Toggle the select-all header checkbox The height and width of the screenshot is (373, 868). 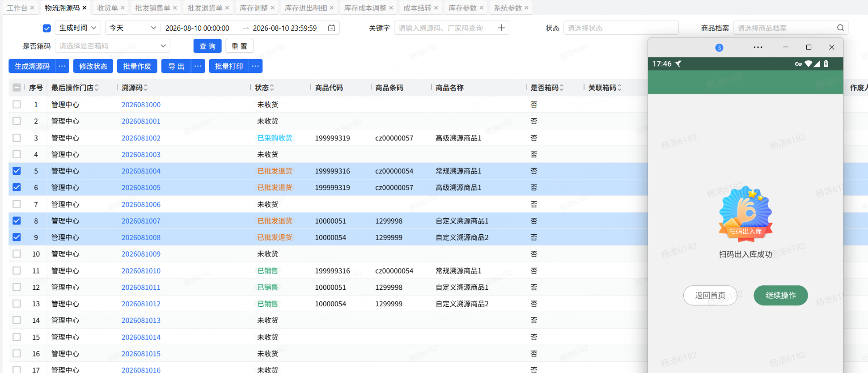16,88
